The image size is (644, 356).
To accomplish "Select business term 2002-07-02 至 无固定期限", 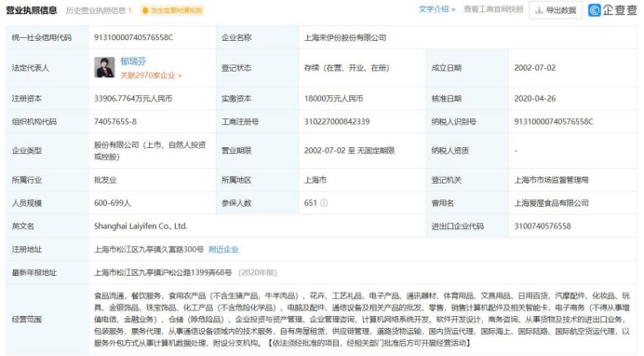I will (349, 150).
